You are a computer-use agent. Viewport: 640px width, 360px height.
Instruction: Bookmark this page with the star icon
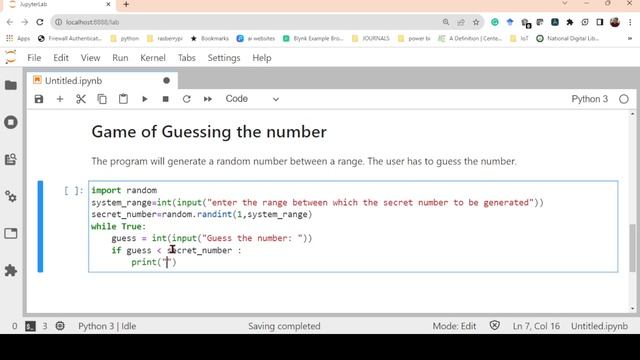(x=476, y=22)
